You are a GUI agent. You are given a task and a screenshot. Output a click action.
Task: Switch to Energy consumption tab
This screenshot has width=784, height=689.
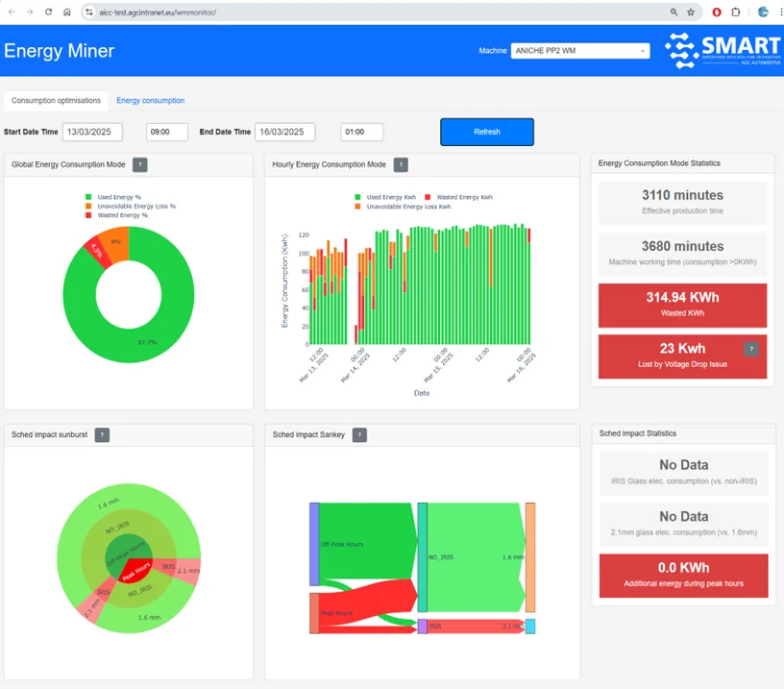151,101
